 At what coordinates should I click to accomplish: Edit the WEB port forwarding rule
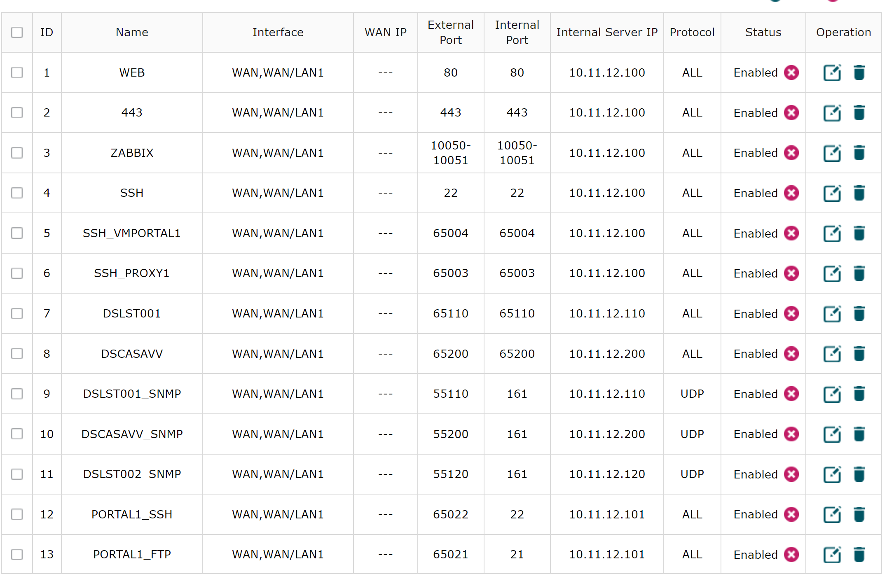(831, 73)
